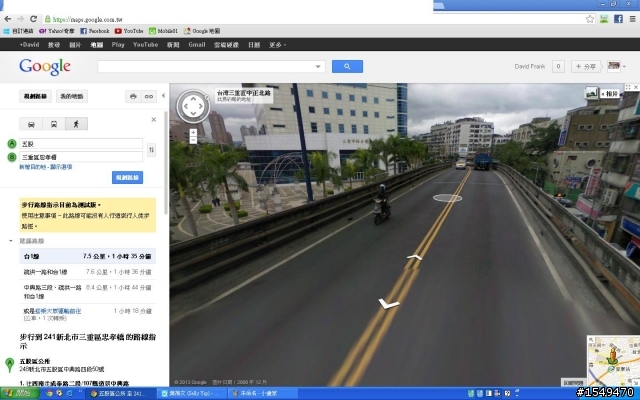Select YouTube in the Google black bar

tap(145, 44)
